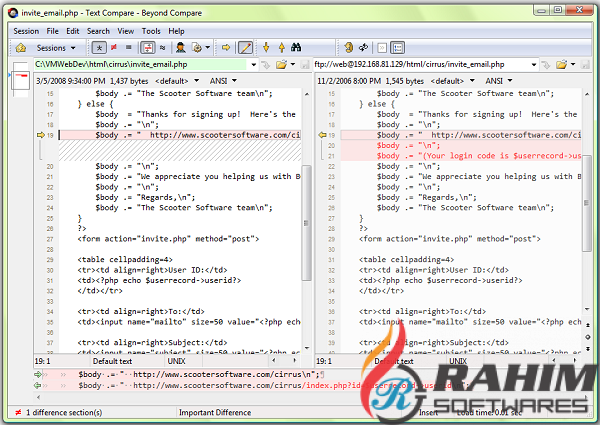Click the Home sessions icon
Image resolution: width=600 pixels, height=425 pixels.
click(21, 48)
